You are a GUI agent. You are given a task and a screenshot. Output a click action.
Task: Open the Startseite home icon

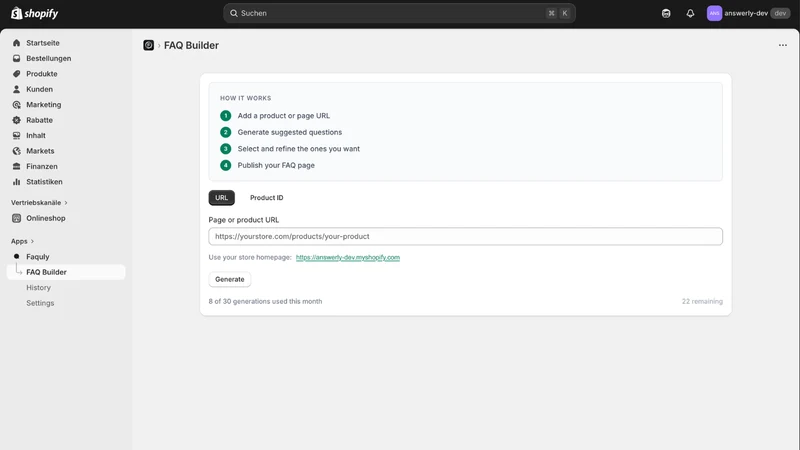coord(16,43)
